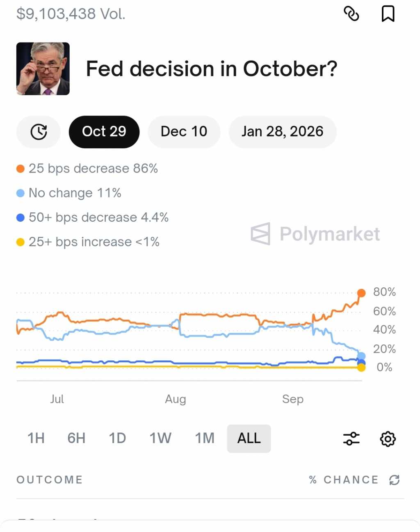The image size is (420, 532).
Task: Set chart range to 1M
Action: point(205,438)
